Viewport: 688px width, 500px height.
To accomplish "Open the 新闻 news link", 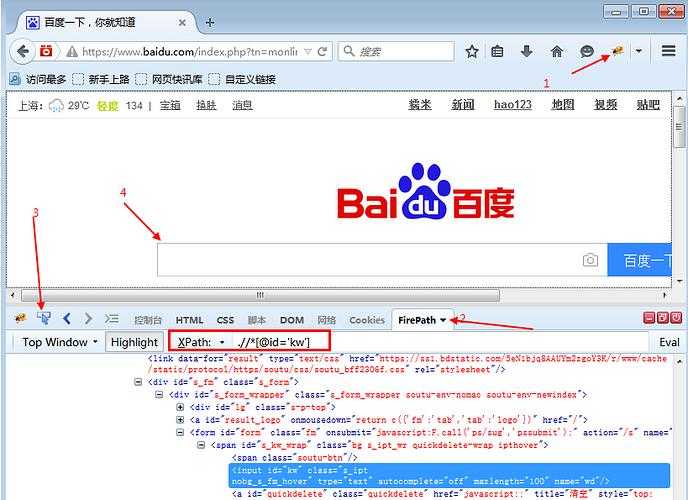I will click(463, 105).
